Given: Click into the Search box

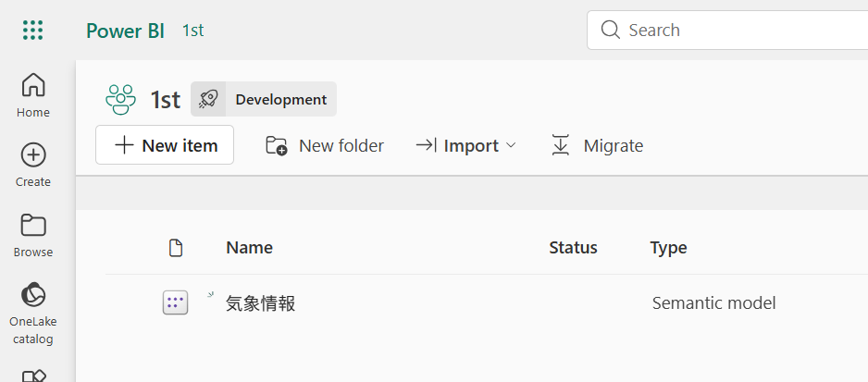Looking at the screenshot, I should (x=727, y=30).
